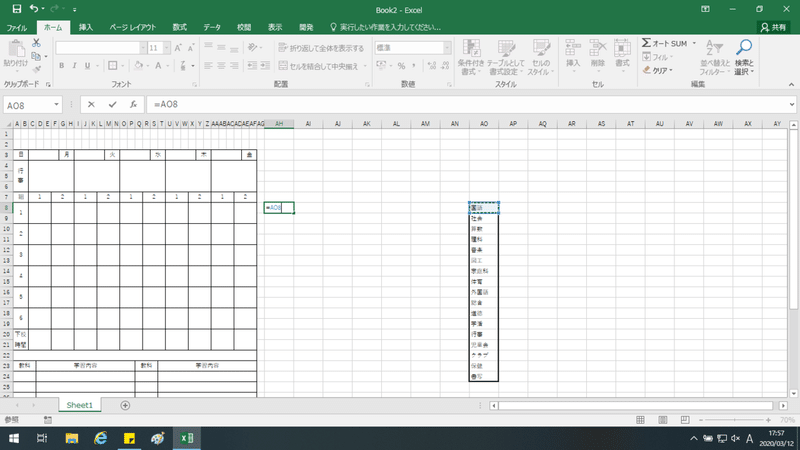
Task: Click the Insert Function fx icon
Action: coord(133,105)
